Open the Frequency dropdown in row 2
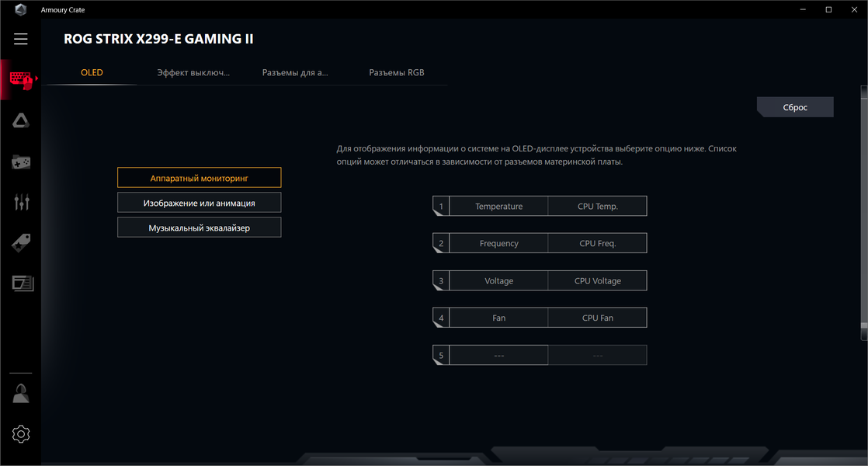Image resolution: width=868 pixels, height=466 pixels. point(498,243)
